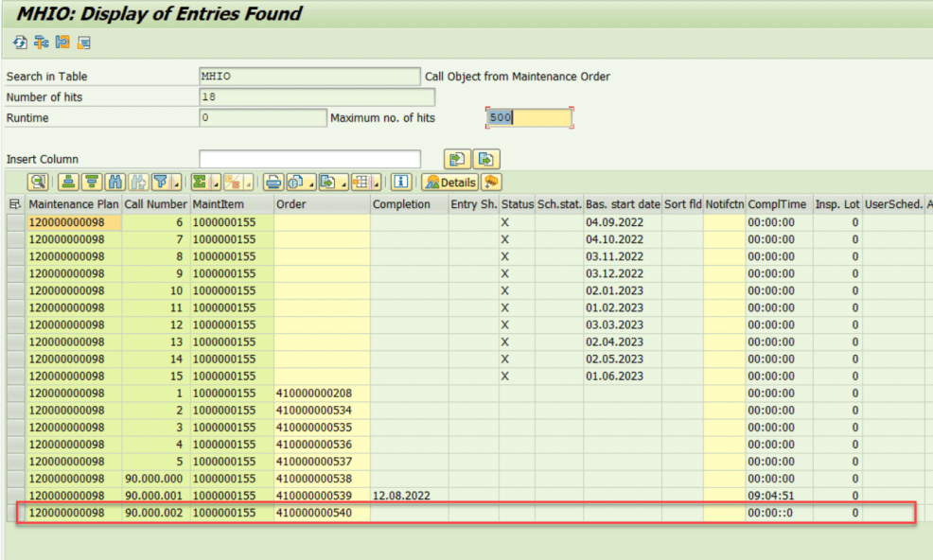The width and height of the screenshot is (933, 560).
Task: Click the Refresh icon in top toolbar
Action: click(19, 43)
